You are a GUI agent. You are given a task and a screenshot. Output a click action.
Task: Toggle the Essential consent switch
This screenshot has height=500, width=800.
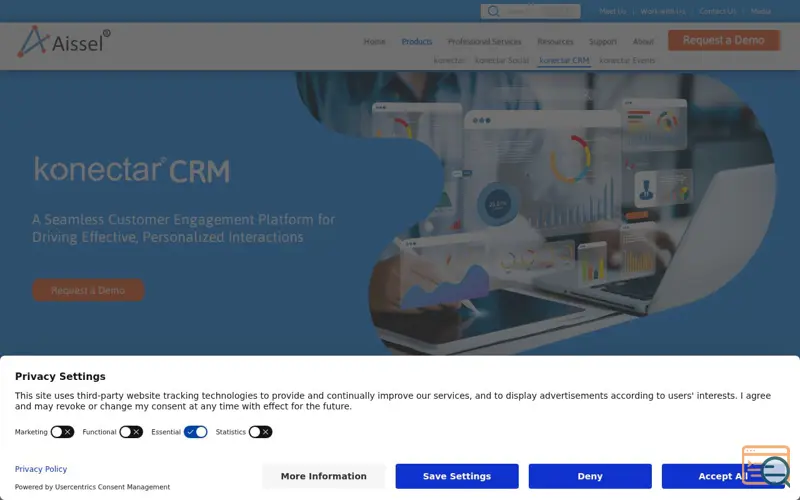pos(195,432)
